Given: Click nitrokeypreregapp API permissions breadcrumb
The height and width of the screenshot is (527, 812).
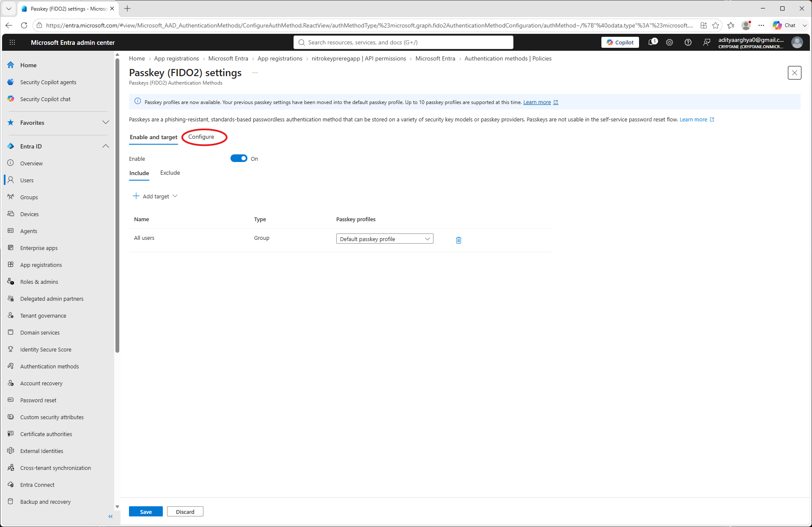Looking at the screenshot, I should (359, 59).
